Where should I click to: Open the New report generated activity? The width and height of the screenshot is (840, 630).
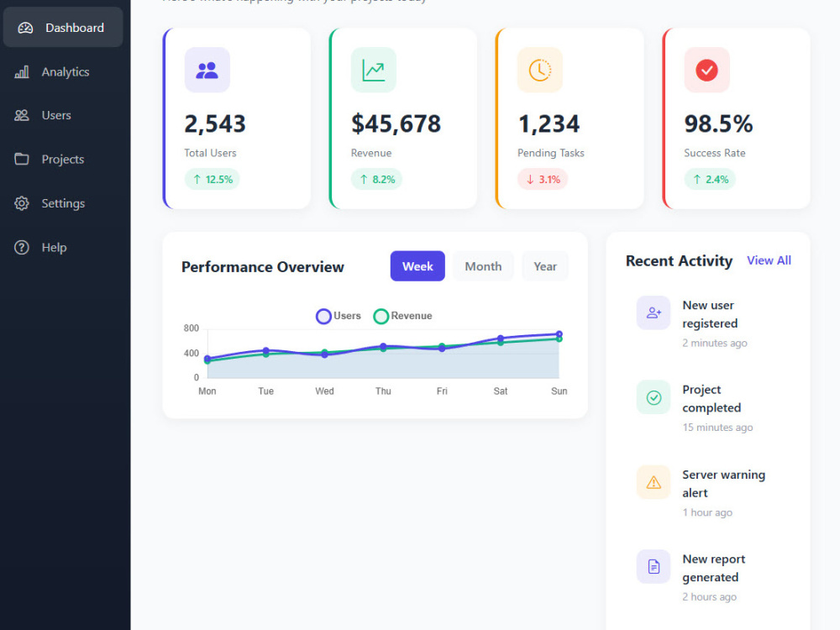pos(708,577)
